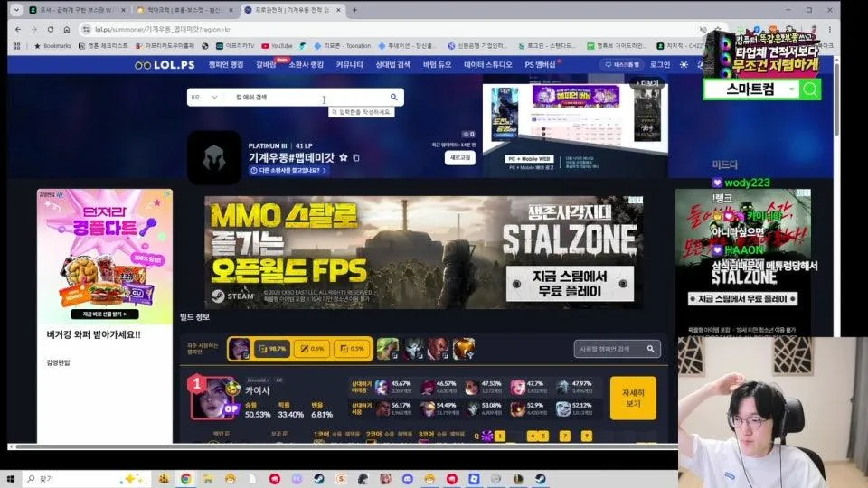868x488 pixels.
Task: Expand the tab search chevron in Chrome
Action: pyautogui.click(x=16, y=10)
